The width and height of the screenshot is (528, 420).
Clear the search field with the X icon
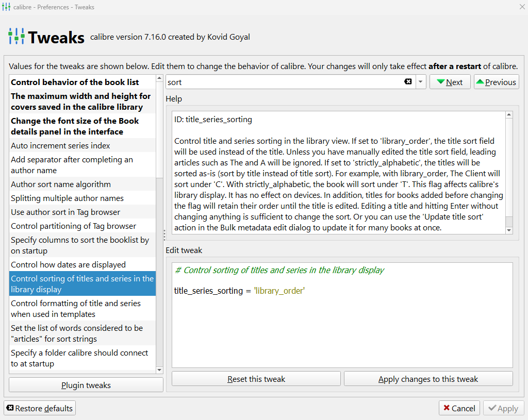408,82
